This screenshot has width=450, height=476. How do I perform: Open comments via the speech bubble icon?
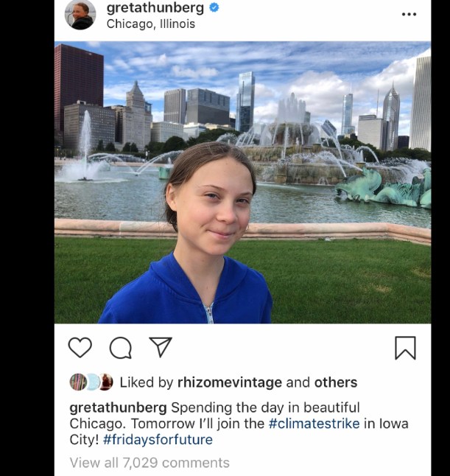[121, 348]
